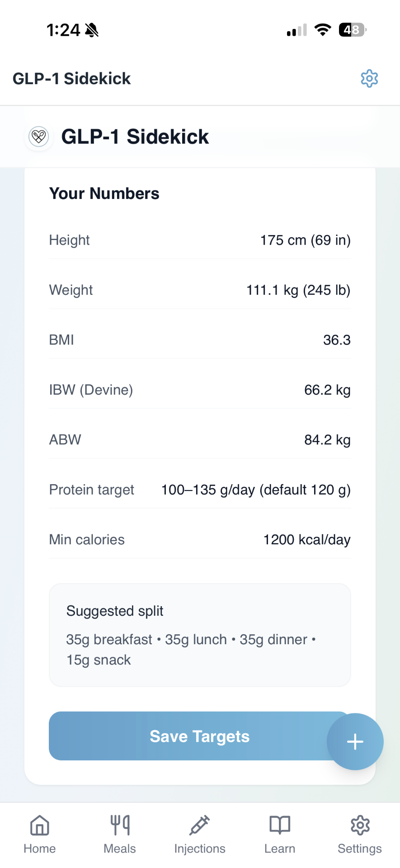Tap the Suggested split card

[x=200, y=635]
